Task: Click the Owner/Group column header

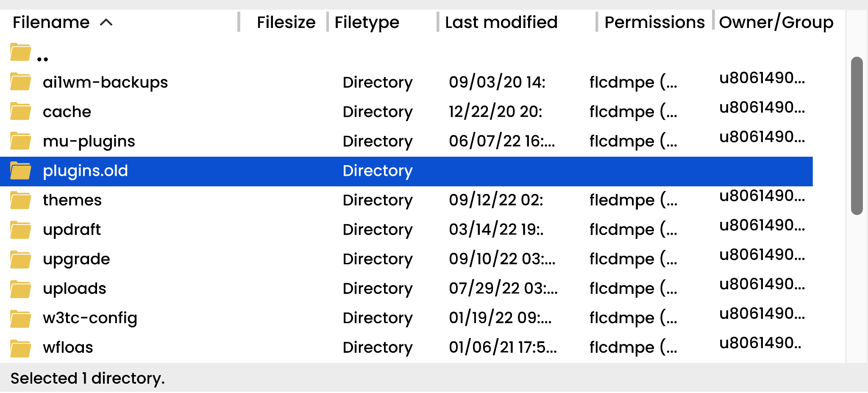Action: tap(776, 22)
